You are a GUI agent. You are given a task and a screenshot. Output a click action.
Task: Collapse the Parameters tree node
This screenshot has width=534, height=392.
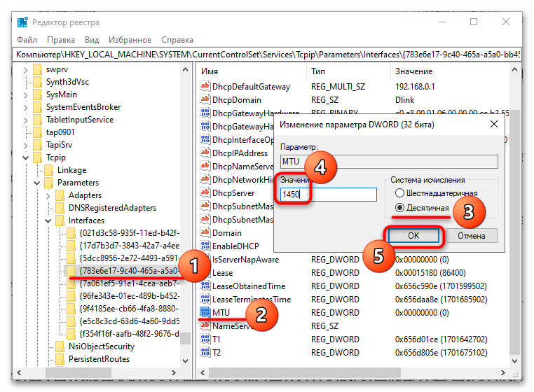36,183
